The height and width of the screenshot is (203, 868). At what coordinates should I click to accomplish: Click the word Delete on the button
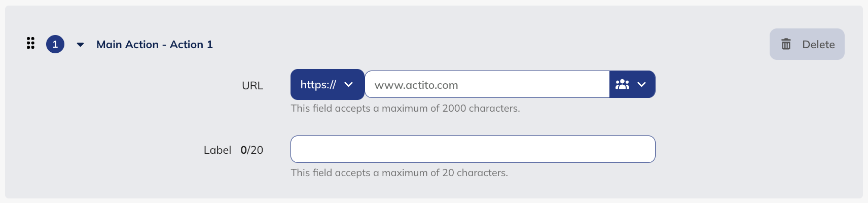click(x=818, y=45)
